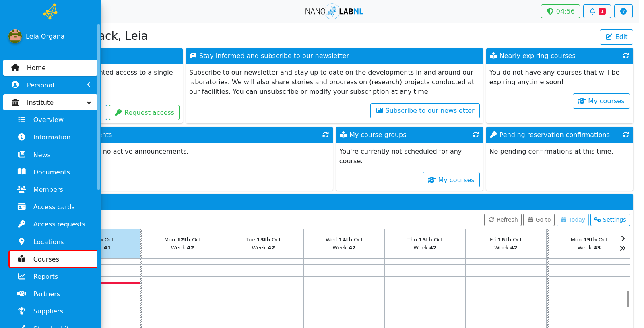Screen dimensions: 644x328
Task: Refresh the My course groups panel
Action: (475, 135)
